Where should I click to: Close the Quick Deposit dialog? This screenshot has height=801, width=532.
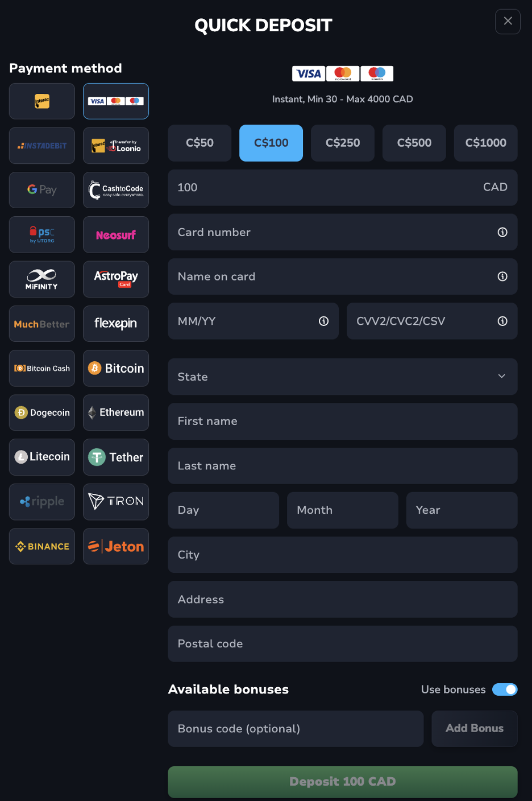508,22
